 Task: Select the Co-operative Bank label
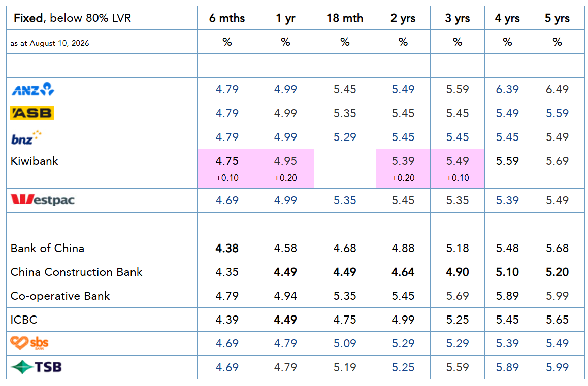click(60, 296)
